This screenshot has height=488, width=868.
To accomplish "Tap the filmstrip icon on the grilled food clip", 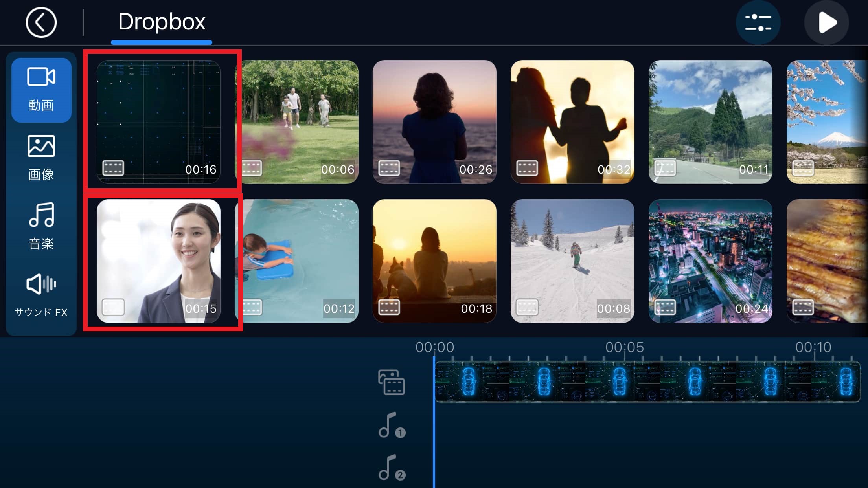I will coord(803,307).
